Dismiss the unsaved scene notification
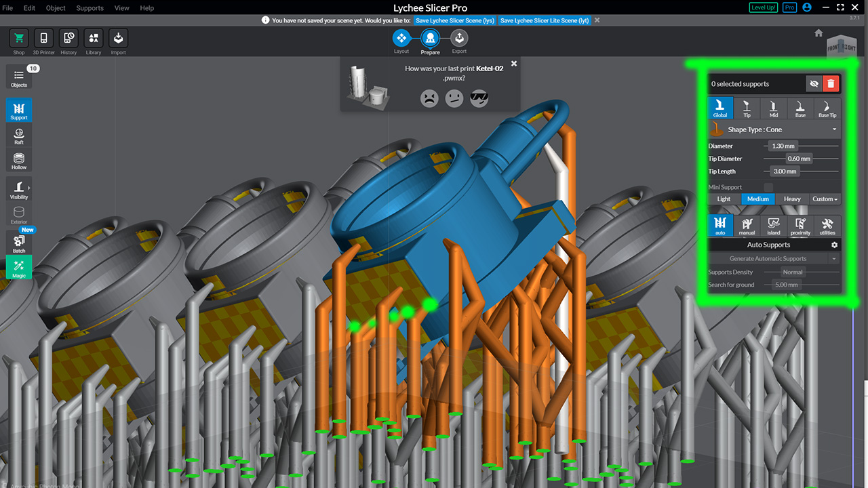This screenshot has height=488, width=868. point(597,20)
